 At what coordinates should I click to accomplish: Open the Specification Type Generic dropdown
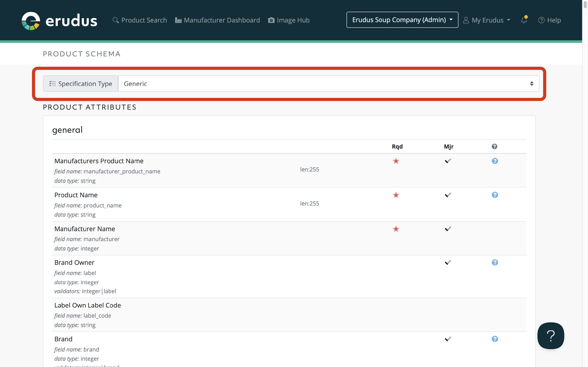click(328, 84)
